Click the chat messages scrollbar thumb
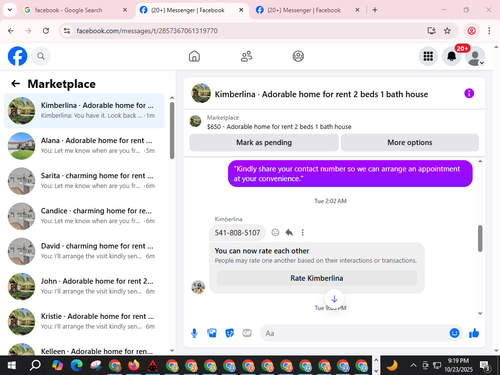Screen dimensions: 500x375 (x=480, y=238)
